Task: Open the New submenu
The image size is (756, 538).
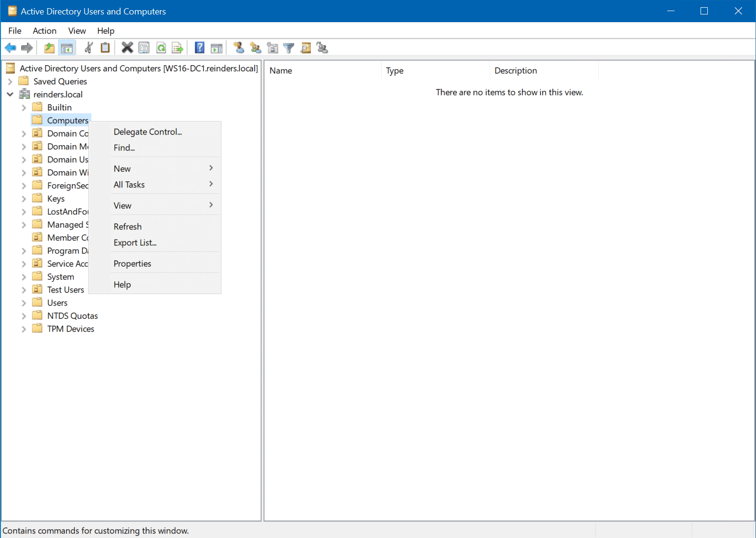Action: point(155,169)
